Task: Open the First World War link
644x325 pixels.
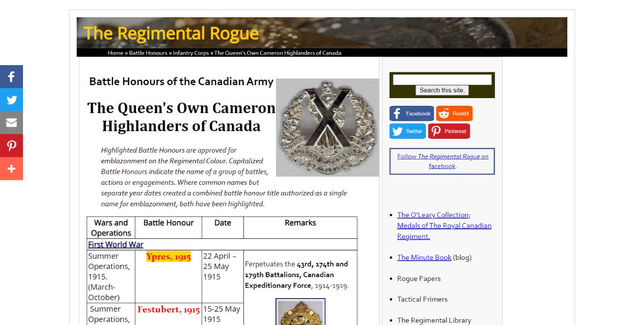Action: 116,244
